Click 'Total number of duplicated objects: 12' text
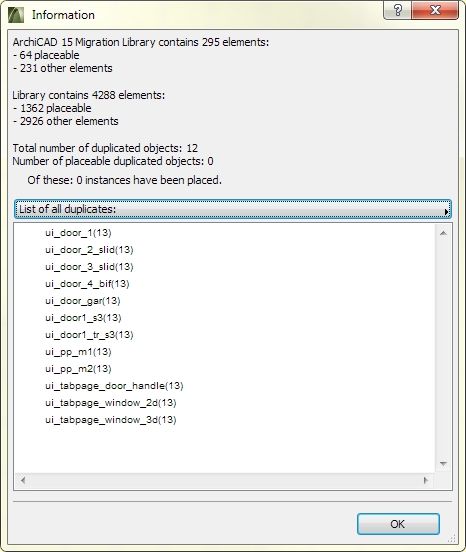The width and height of the screenshot is (466, 552). pyautogui.click(x=105, y=148)
